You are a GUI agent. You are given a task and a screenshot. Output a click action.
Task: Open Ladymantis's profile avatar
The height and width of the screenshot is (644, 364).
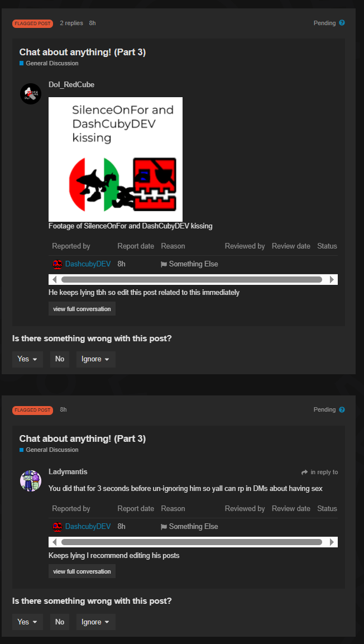coord(31,480)
